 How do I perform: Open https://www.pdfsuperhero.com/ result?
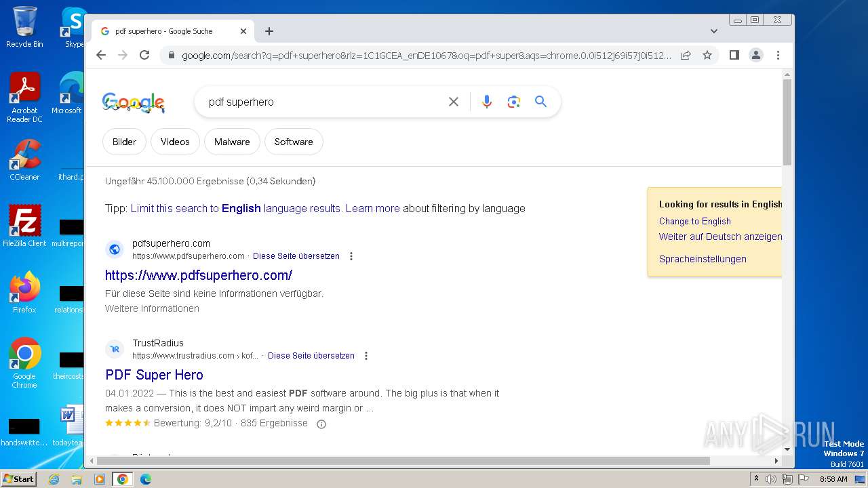[x=199, y=275]
